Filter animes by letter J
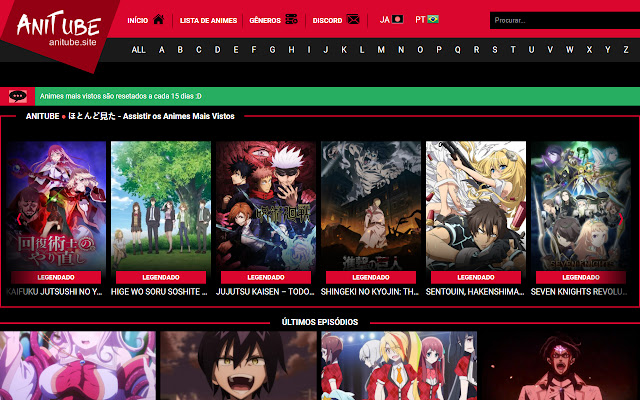This screenshot has width=640, height=400. [x=308, y=49]
